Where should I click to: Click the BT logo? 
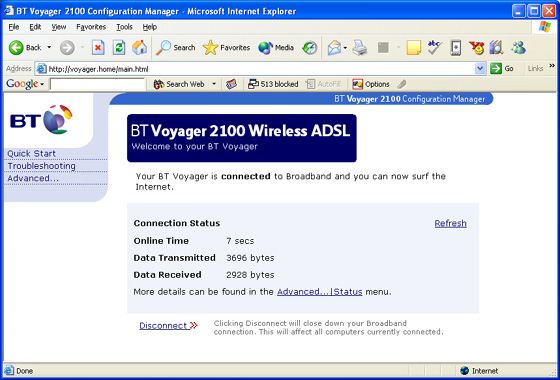tap(41, 120)
